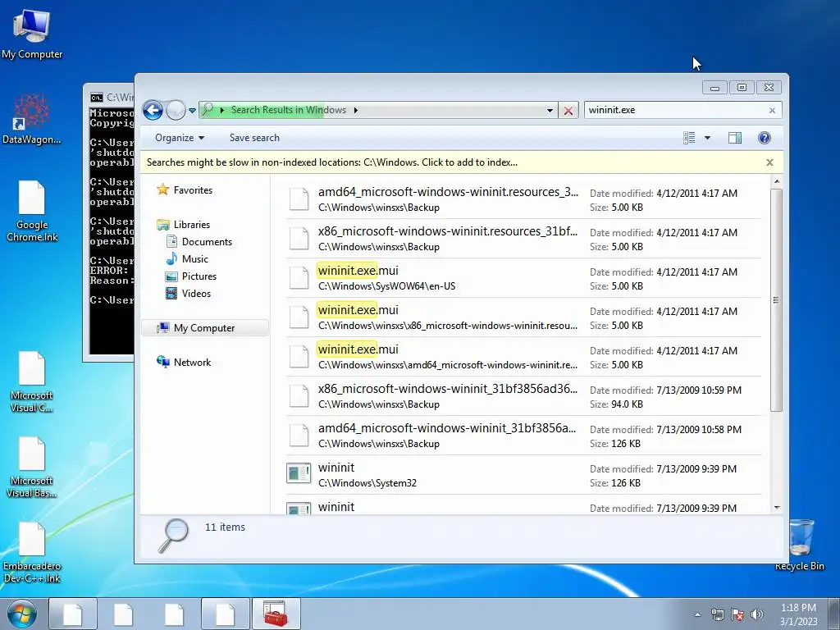Click the first blank taskbar icon
The image size is (840, 630).
pyautogui.click(x=73, y=614)
